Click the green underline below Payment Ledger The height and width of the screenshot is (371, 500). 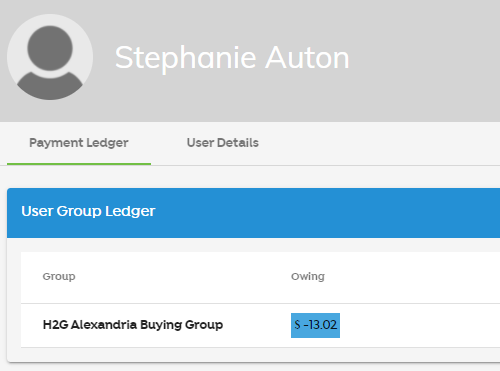coord(79,164)
